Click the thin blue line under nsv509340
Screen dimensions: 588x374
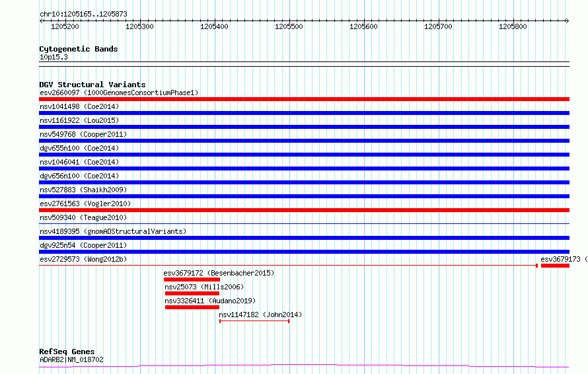coord(304,224)
